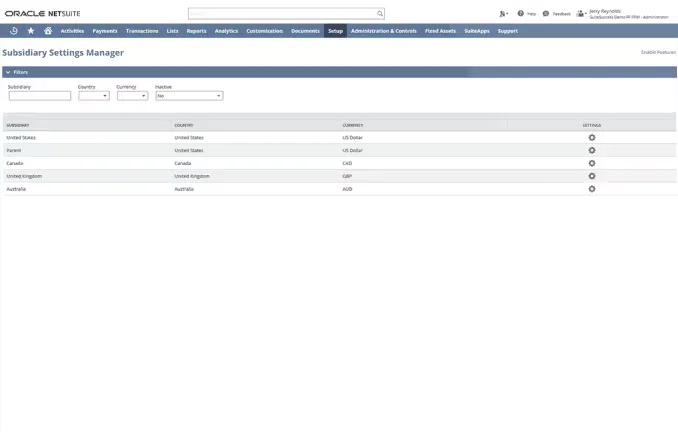Open settings gear for Canada subsidiary
The height and width of the screenshot is (434, 678).
pyautogui.click(x=592, y=163)
